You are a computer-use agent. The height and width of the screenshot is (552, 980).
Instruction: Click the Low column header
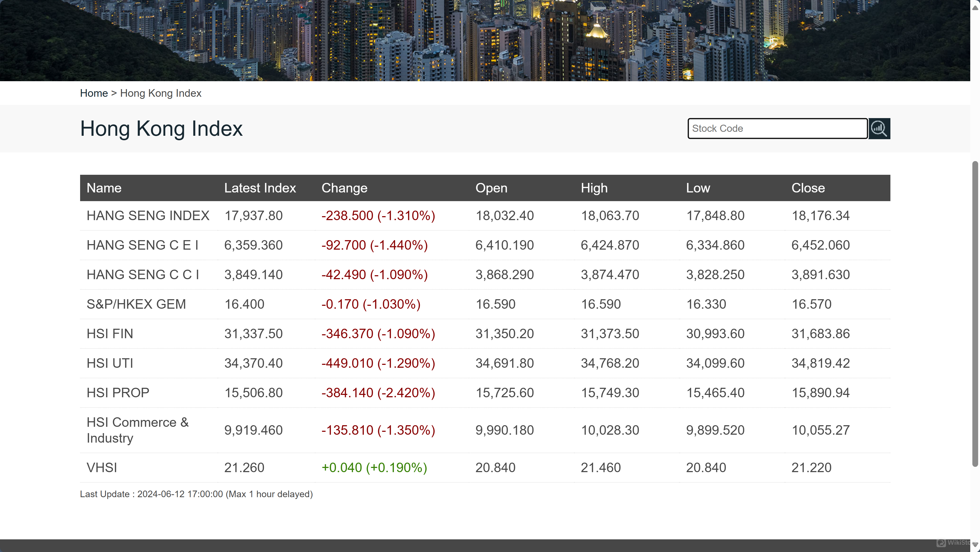point(698,188)
